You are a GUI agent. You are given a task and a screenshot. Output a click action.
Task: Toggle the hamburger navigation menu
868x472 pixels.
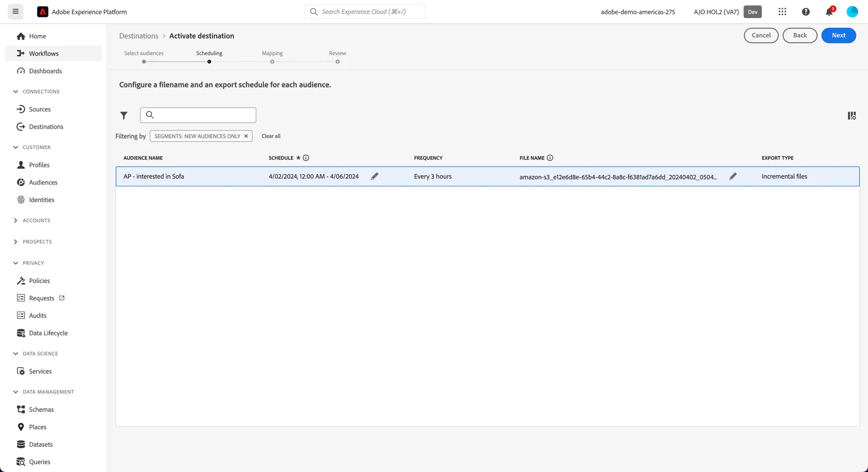pyautogui.click(x=15, y=12)
